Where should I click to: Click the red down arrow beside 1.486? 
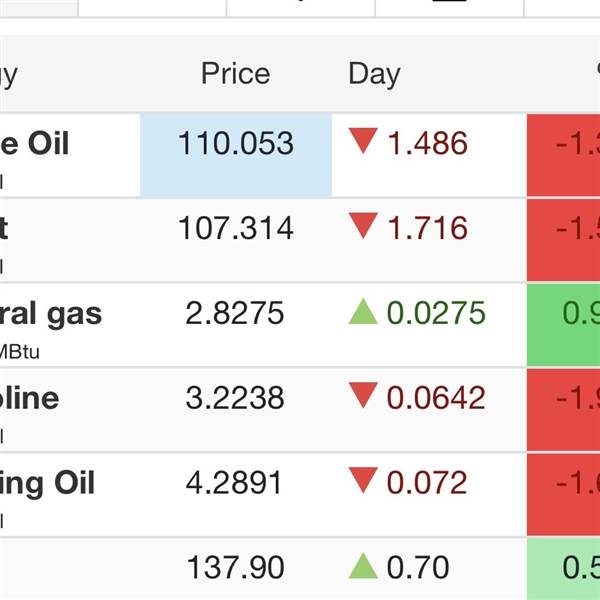point(363,143)
